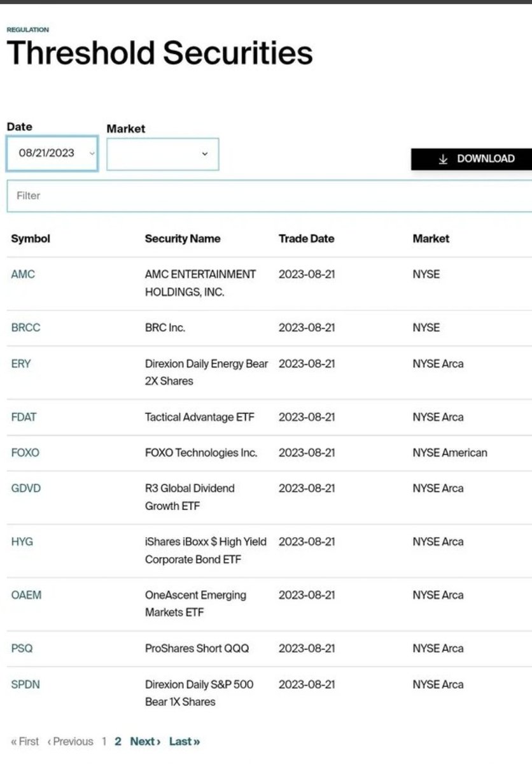The image size is (532, 764).
Task: Open the PSQ symbol link
Action: 22,649
